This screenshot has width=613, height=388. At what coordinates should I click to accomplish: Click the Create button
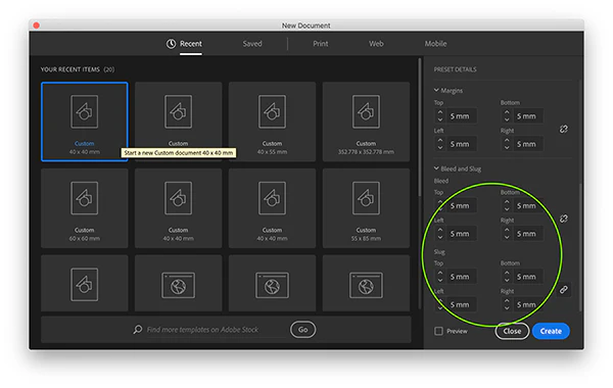(x=551, y=331)
